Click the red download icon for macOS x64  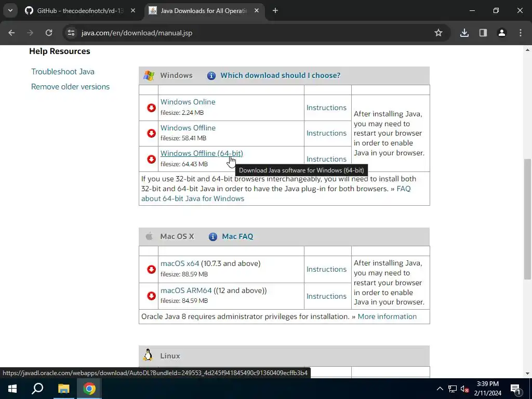coord(151,270)
